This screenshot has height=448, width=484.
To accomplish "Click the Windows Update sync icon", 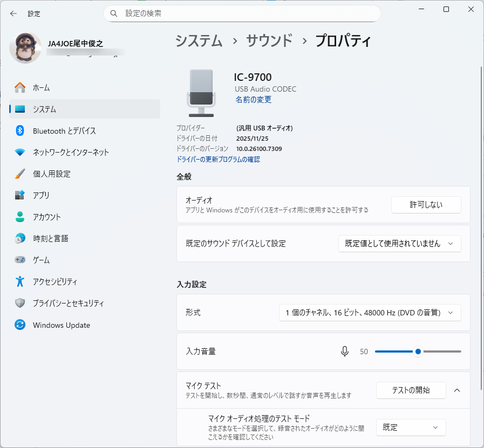I will 20,325.
